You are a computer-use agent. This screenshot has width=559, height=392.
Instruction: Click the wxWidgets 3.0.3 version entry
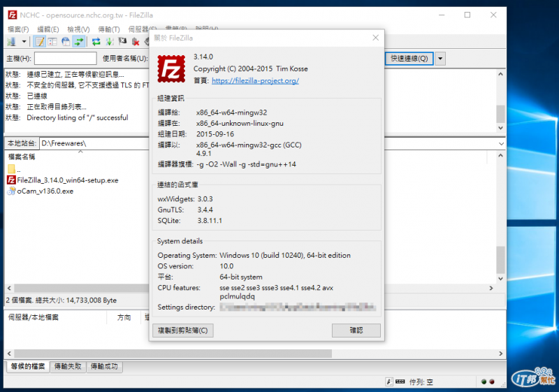185,199
